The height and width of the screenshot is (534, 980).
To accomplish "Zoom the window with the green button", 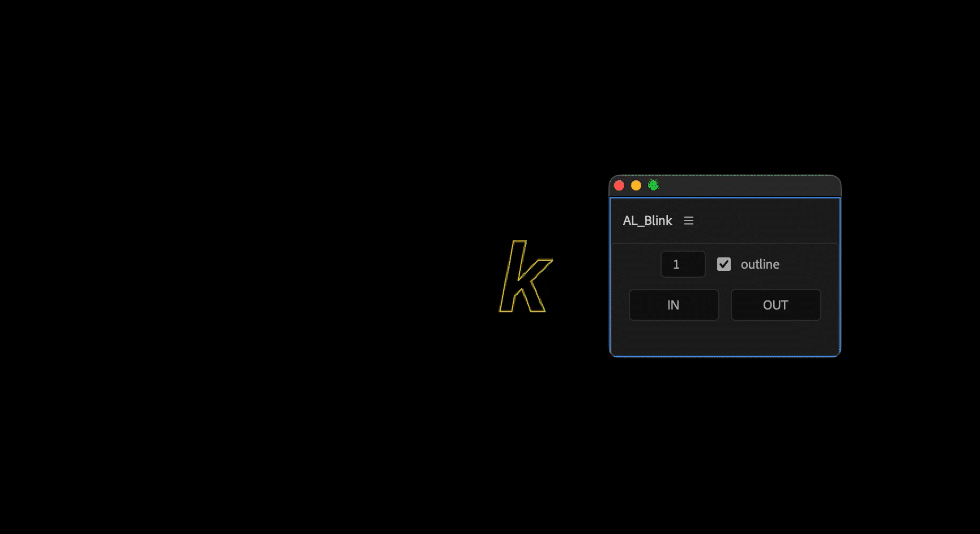I will [653, 185].
